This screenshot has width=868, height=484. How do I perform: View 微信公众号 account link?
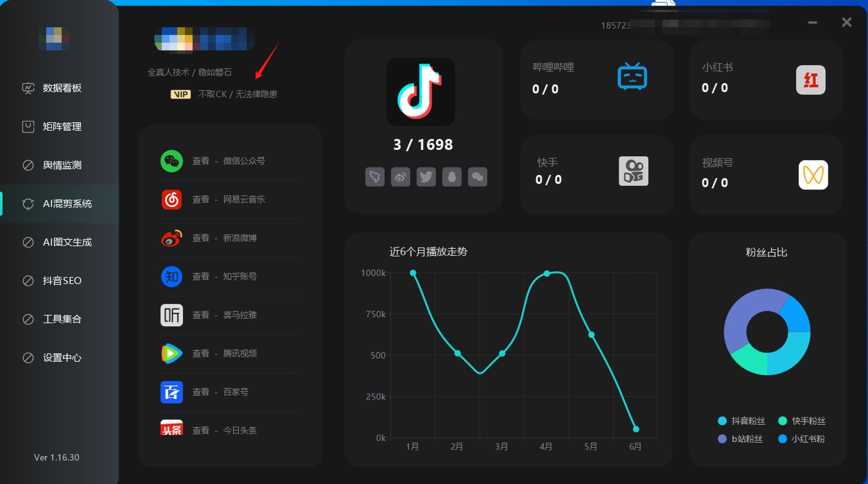tap(229, 161)
